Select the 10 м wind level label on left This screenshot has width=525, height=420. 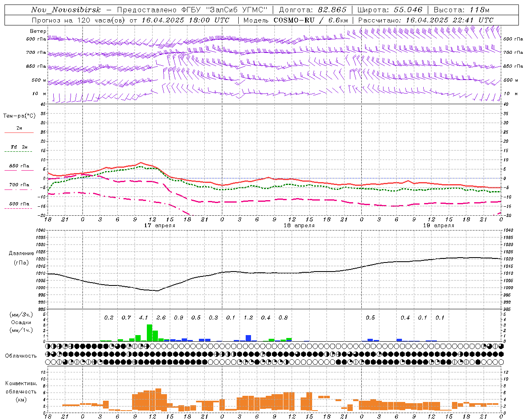point(39,94)
